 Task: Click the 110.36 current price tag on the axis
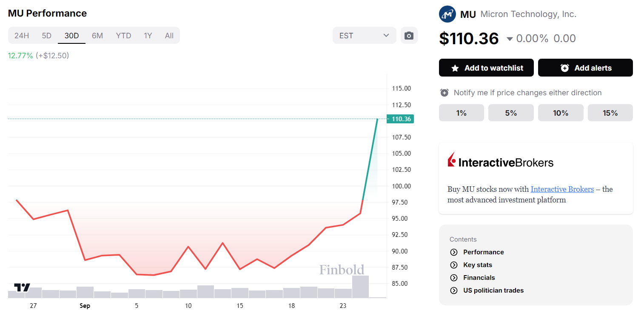[400, 119]
